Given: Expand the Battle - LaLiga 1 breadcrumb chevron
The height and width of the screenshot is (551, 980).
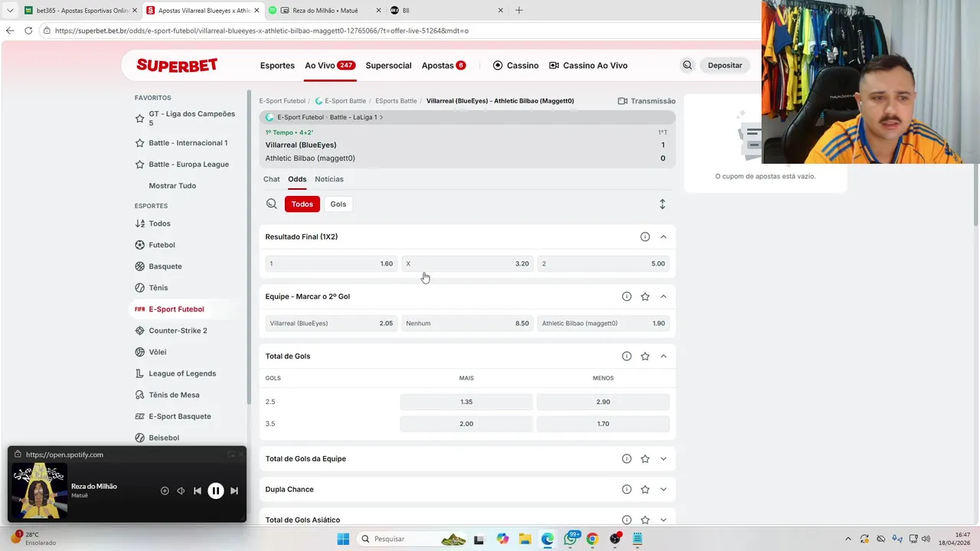Looking at the screenshot, I should [381, 117].
